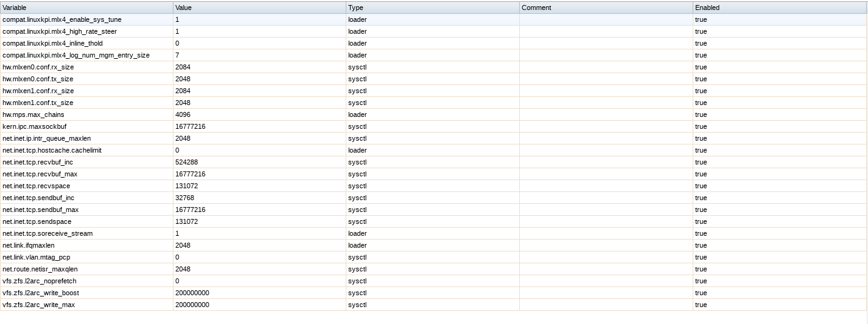Image resolution: width=868 pixels, height=324 pixels.
Task: Click loader type of hw.mps.max_chains
Action: [x=358, y=114]
